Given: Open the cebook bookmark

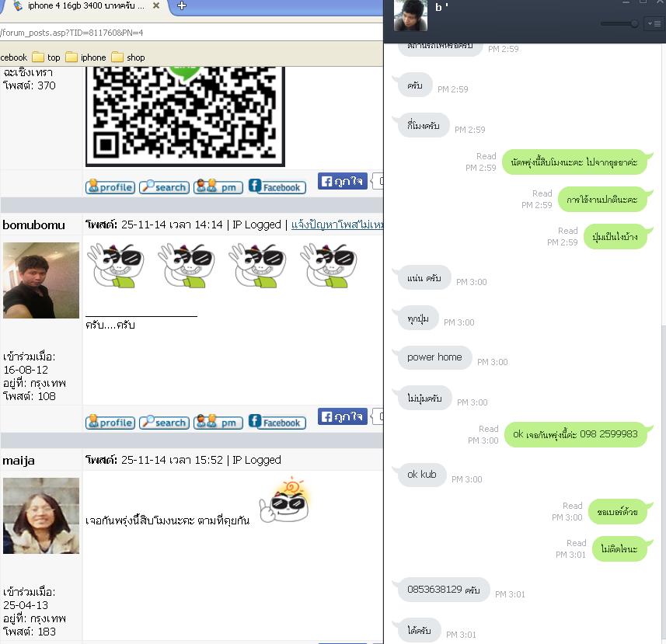Looking at the screenshot, I should tap(13, 57).
